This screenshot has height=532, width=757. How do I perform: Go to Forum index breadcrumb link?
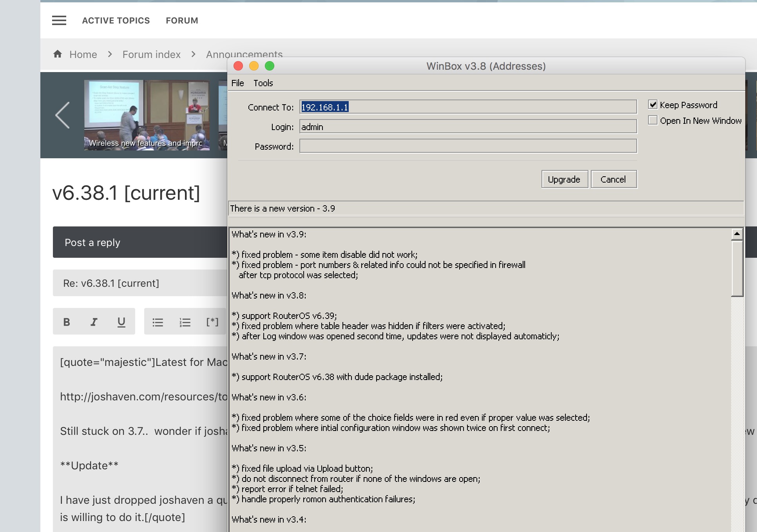[x=151, y=54]
